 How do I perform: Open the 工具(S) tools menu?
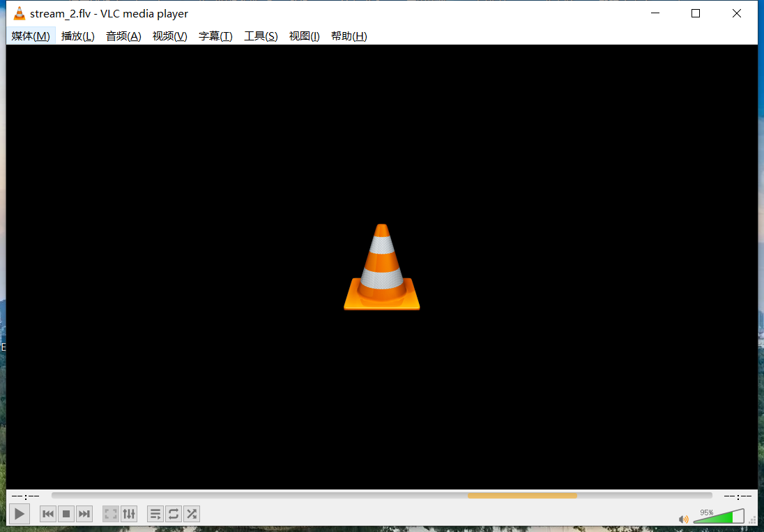pos(261,36)
